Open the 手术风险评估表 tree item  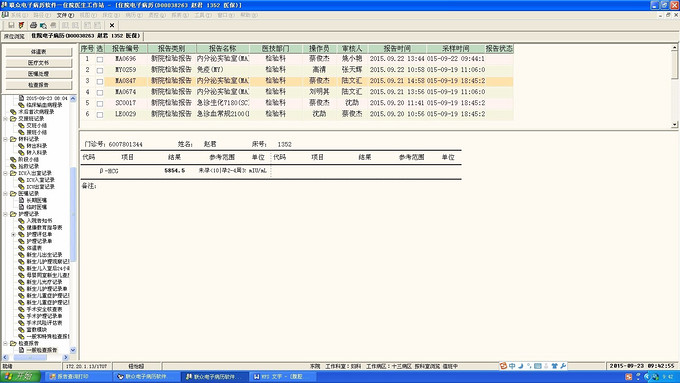pos(44,323)
